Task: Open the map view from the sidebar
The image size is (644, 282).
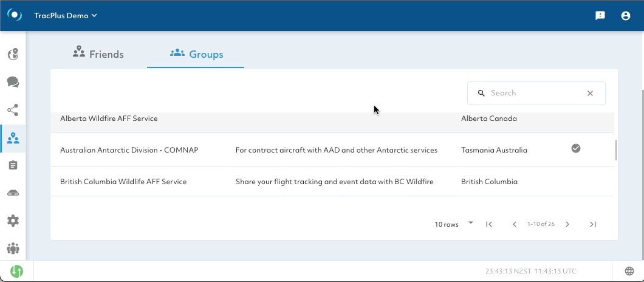Action: click(13, 55)
